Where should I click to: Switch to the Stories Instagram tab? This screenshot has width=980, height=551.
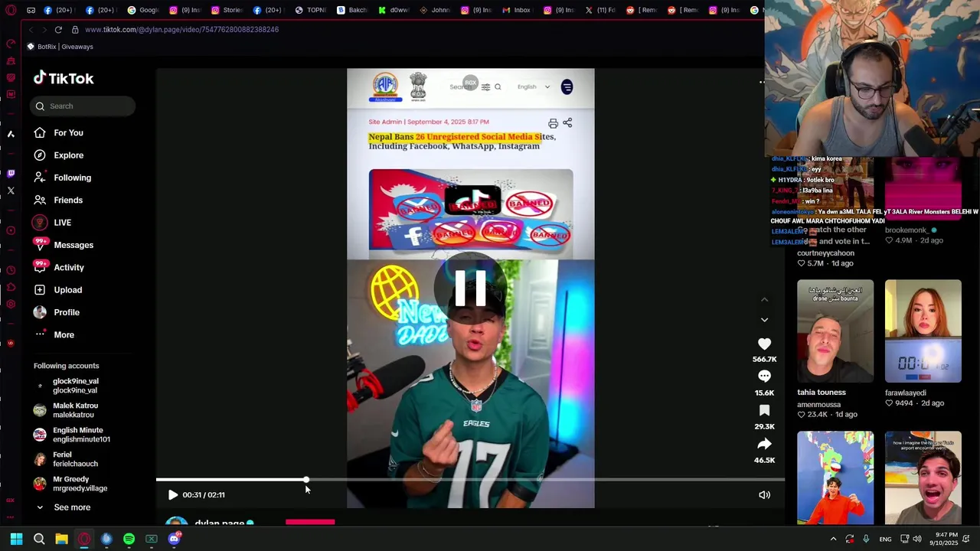pyautogui.click(x=227, y=10)
